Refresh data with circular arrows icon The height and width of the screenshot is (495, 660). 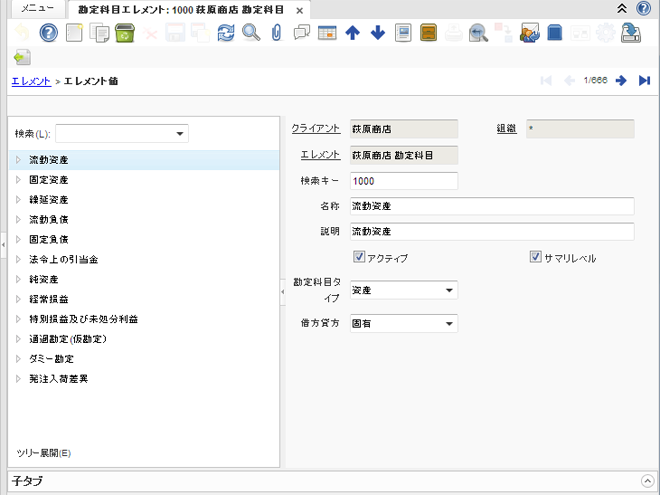pos(226,32)
